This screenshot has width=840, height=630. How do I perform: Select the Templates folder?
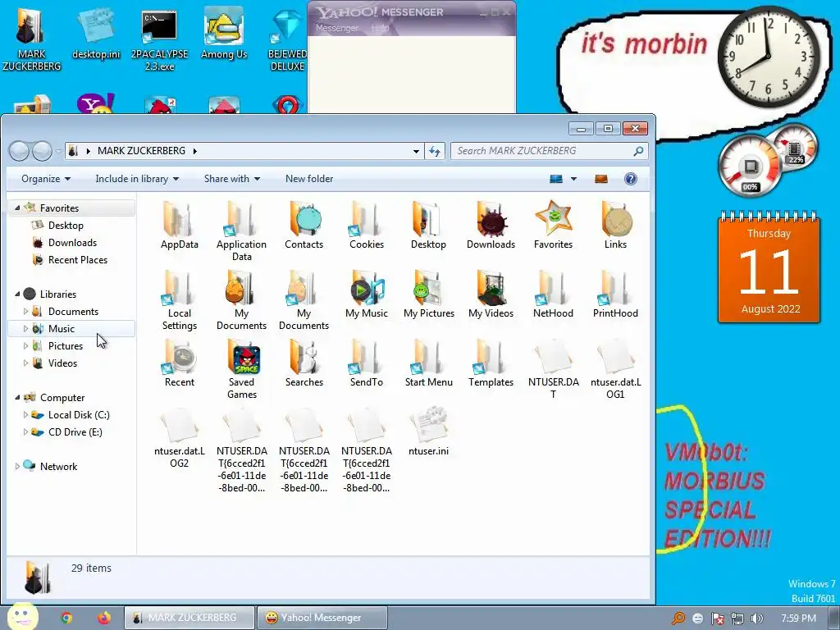tap(491, 363)
